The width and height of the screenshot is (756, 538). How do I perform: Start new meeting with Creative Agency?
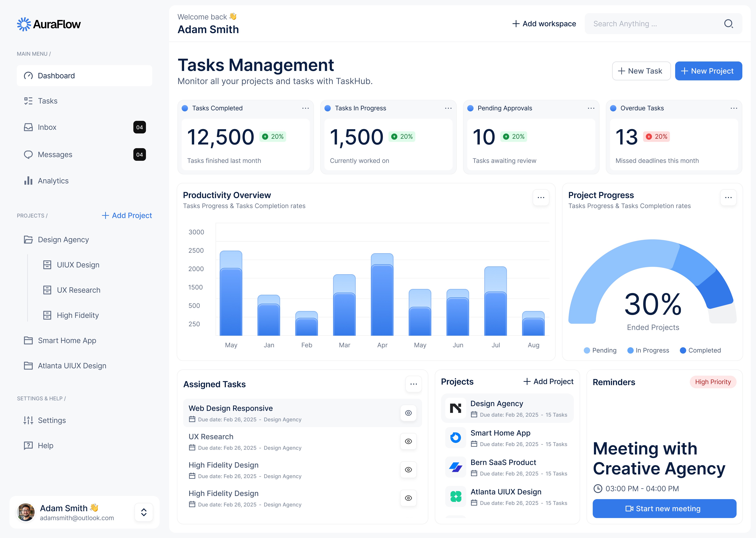664,509
